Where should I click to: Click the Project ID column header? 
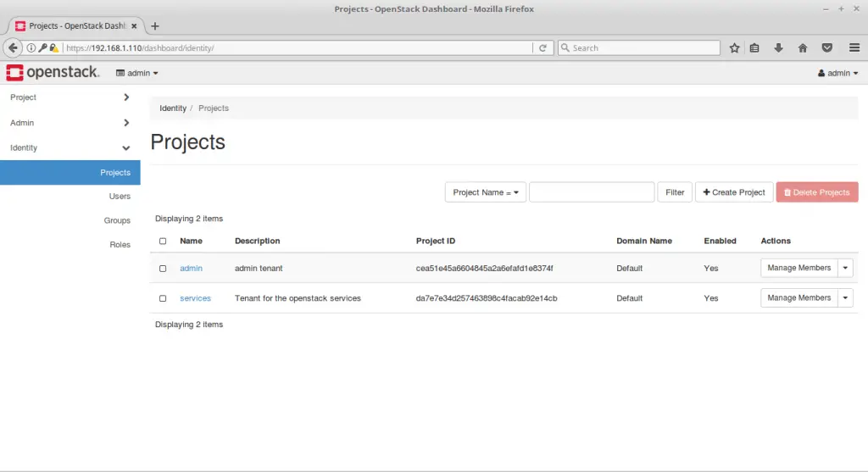(x=436, y=242)
